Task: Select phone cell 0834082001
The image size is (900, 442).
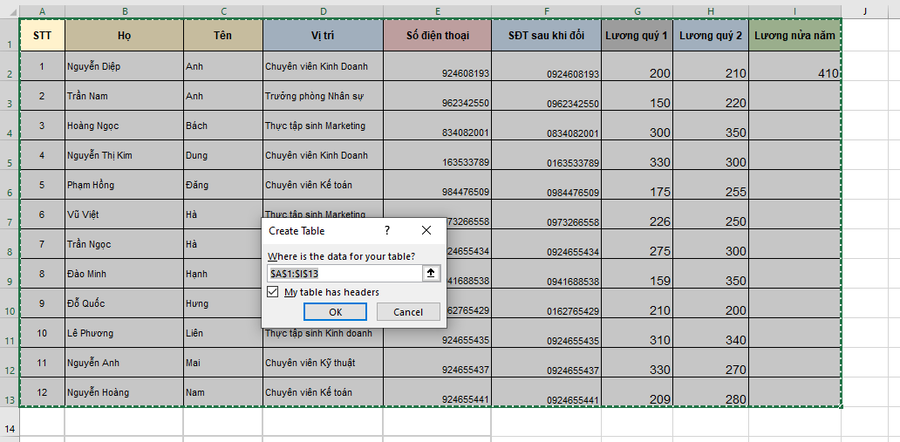Action: click(x=546, y=125)
